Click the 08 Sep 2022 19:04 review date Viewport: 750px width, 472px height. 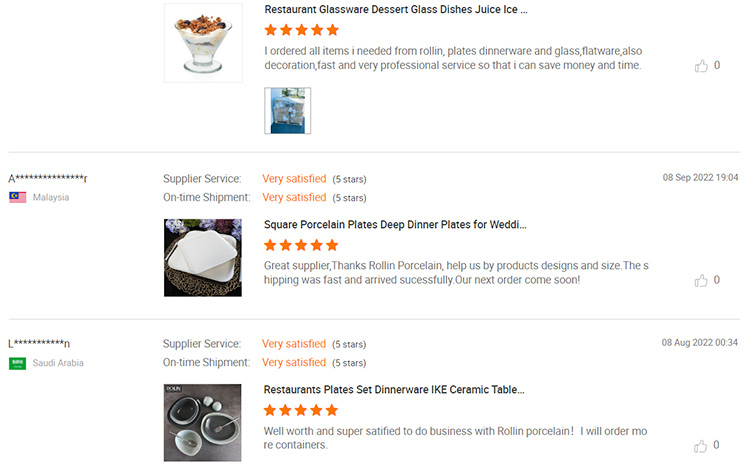(700, 177)
